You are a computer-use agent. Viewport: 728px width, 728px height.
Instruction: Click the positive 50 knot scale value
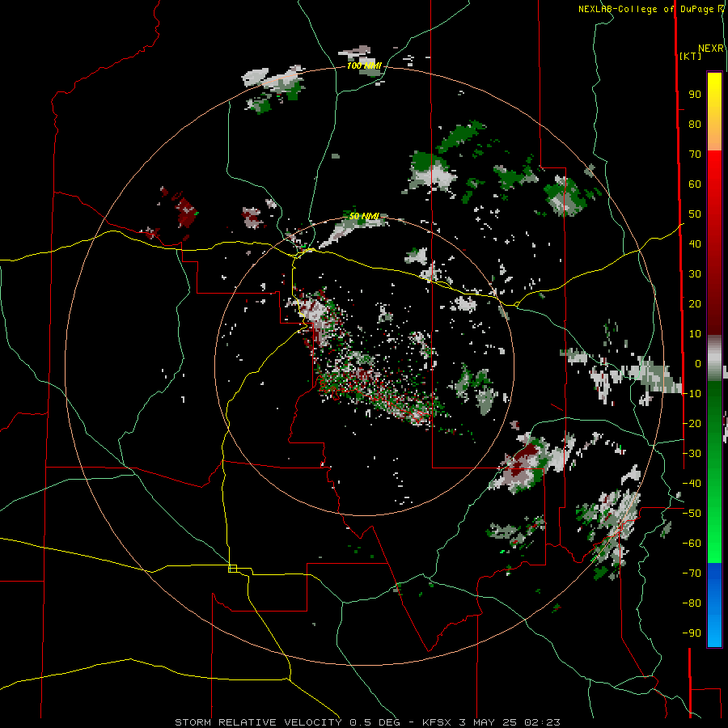pos(695,214)
